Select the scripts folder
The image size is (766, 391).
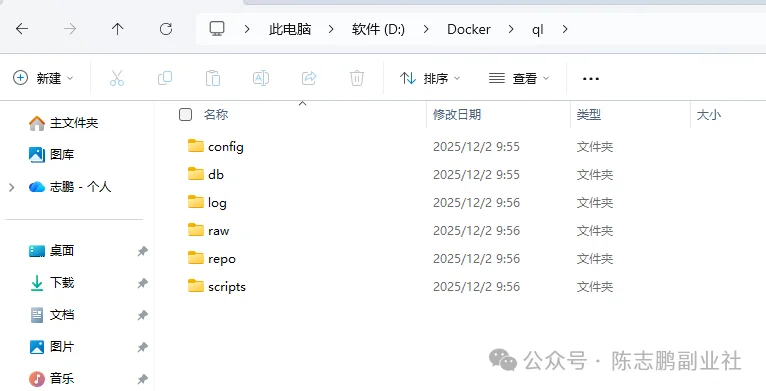click(227, 287)
